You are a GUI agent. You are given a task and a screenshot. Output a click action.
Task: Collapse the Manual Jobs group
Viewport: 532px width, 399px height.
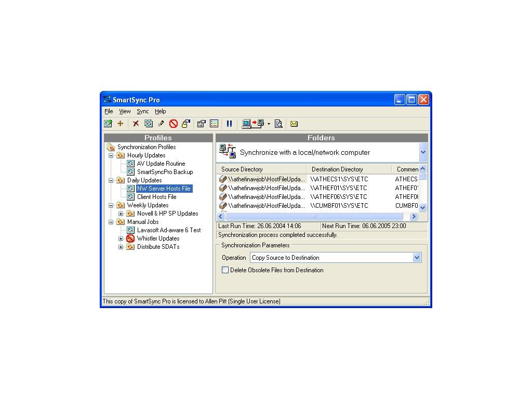(x=111, y=222)
